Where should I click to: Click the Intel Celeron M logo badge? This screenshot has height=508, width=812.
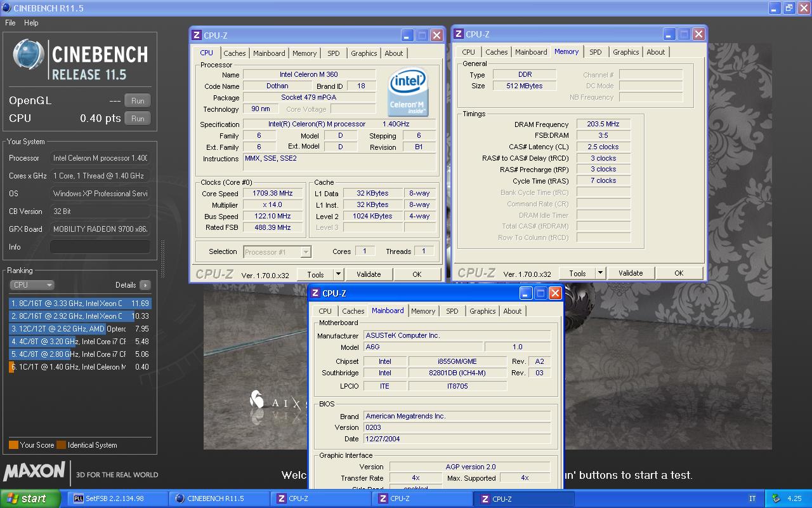[x=407, y=93]
